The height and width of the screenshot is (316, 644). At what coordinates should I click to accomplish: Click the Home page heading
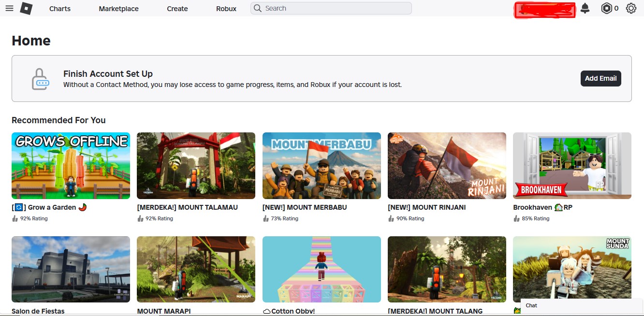tap(31, 41)
